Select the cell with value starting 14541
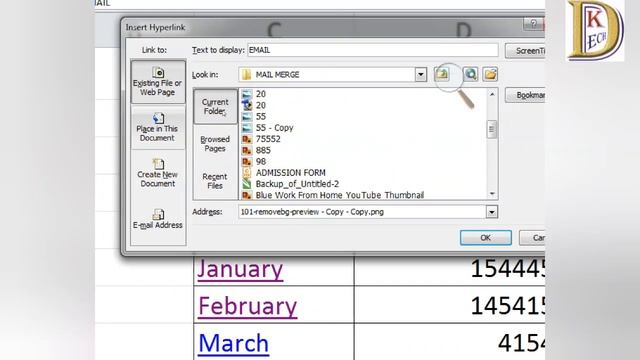Viewport: 640px width, 360px height. click(x=449, y=304)
